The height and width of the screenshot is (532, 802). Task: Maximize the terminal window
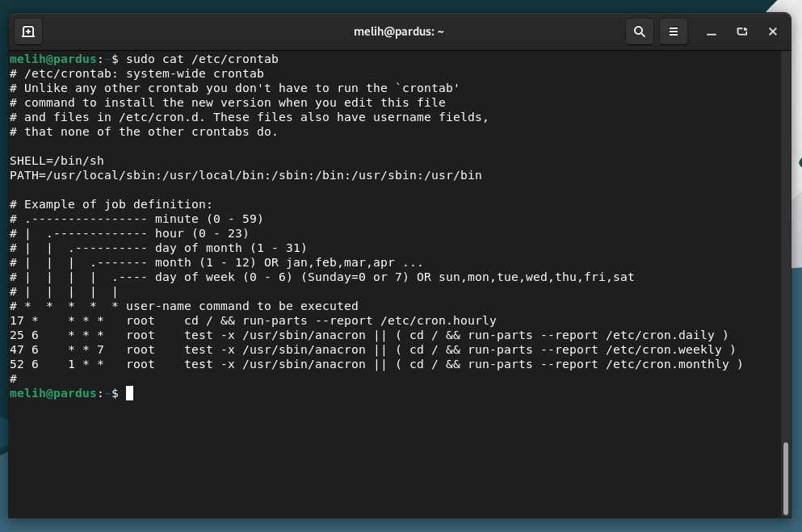(x=741, y=31)
